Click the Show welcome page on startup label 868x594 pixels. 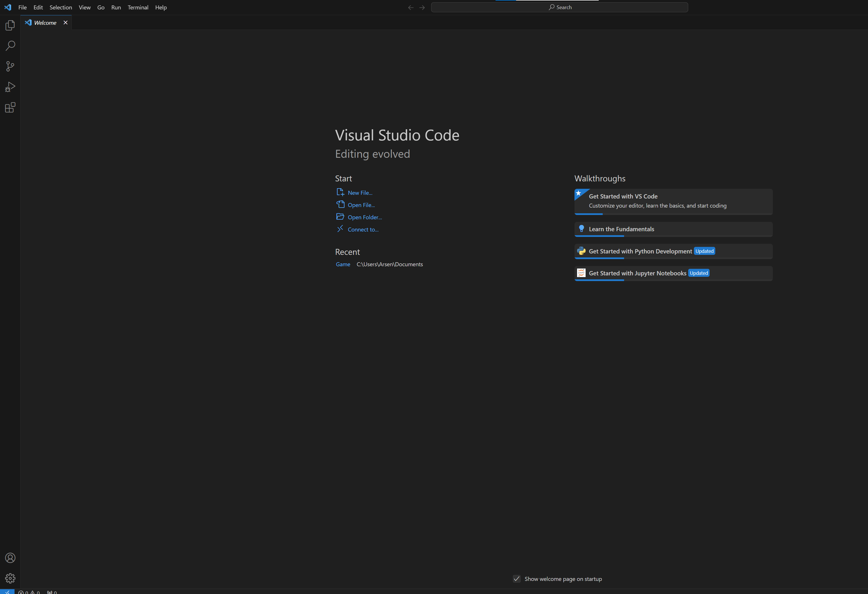563,579
